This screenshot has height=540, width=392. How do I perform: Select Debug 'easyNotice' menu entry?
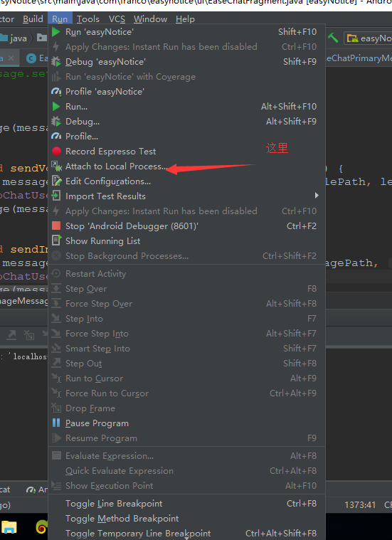click(x=186, y=62)
